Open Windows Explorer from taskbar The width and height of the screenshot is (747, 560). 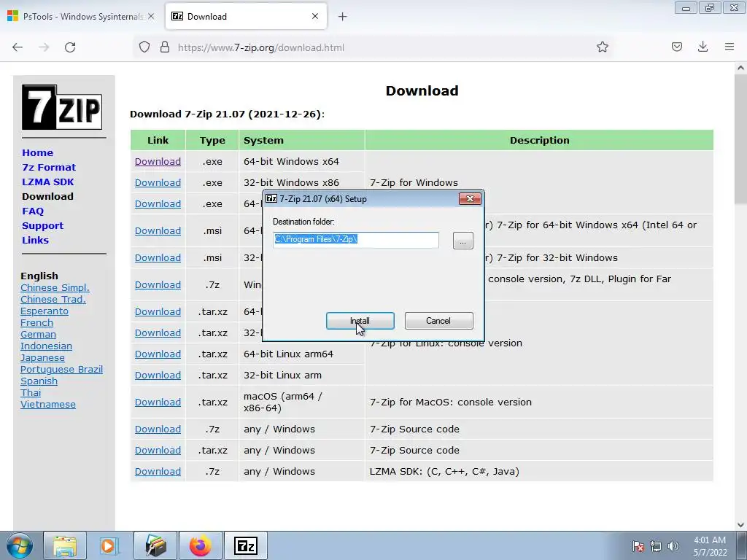65,545
